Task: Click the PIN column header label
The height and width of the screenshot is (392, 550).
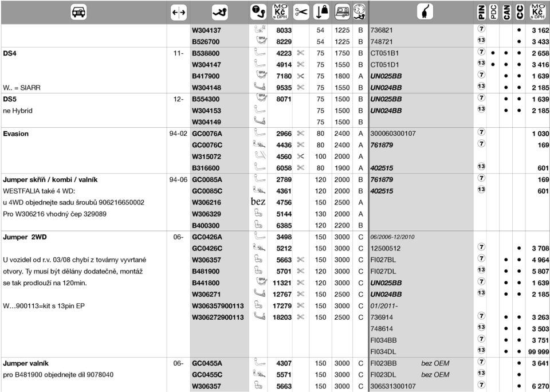Action: click(x=482, y=12)
